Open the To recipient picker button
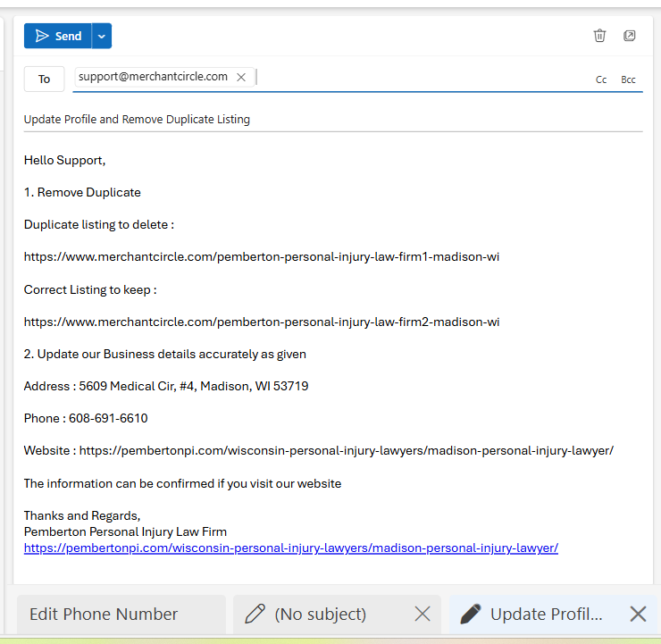Image resolution: width=661 pixels, height=644 pixels. point(45,79)
